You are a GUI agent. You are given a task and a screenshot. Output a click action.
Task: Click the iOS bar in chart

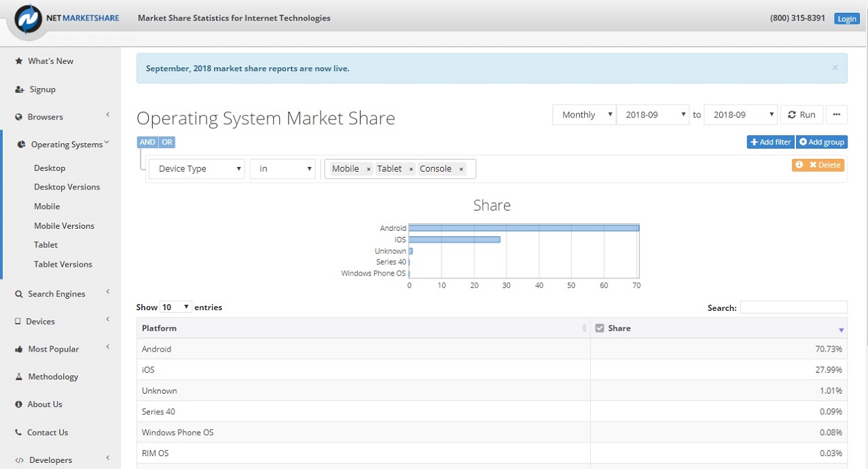(454, 240)
